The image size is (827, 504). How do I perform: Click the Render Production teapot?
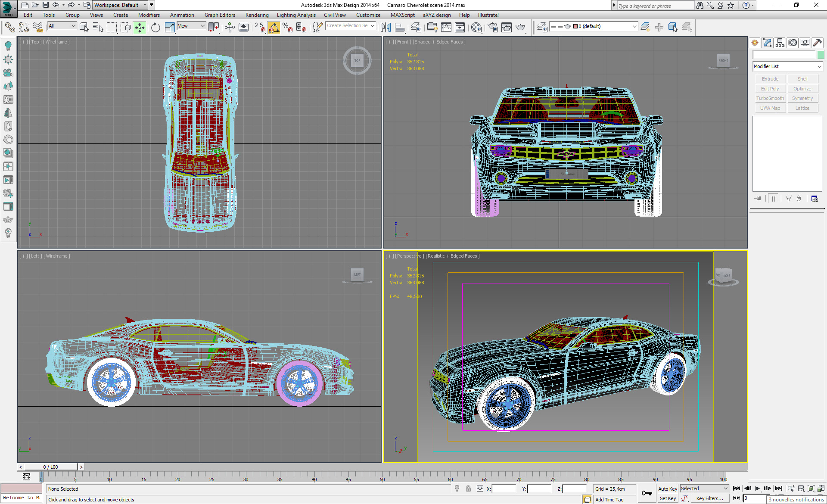point(521,27)
